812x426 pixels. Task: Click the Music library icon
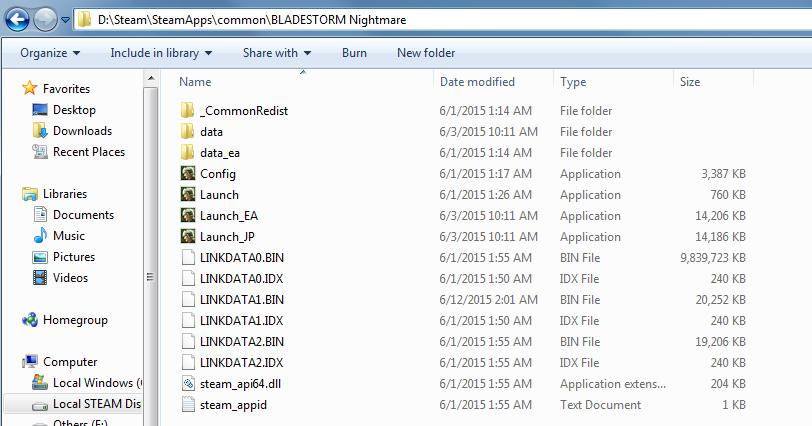click(40, 236)
